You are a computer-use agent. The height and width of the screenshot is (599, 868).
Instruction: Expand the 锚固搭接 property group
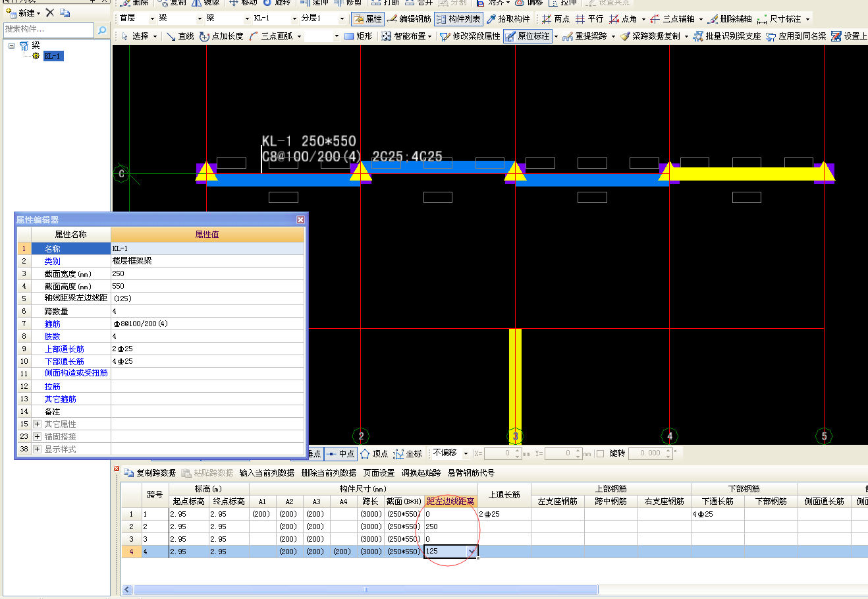(38, 436)
